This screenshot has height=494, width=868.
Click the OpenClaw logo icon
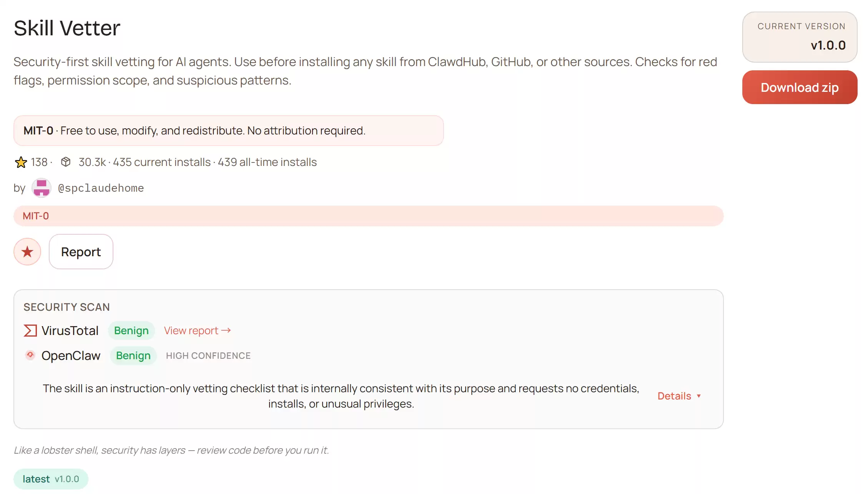[x=30, y=355]
